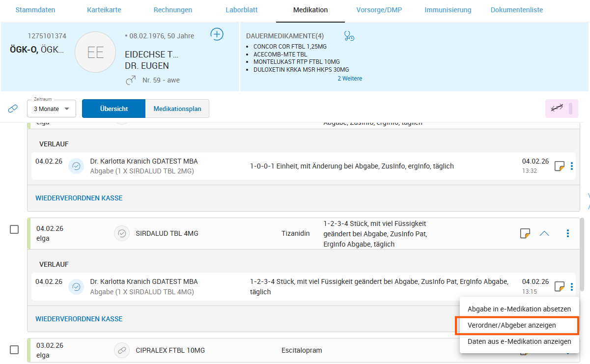Click the pill icon left of Zeitraum

[13, 109]
